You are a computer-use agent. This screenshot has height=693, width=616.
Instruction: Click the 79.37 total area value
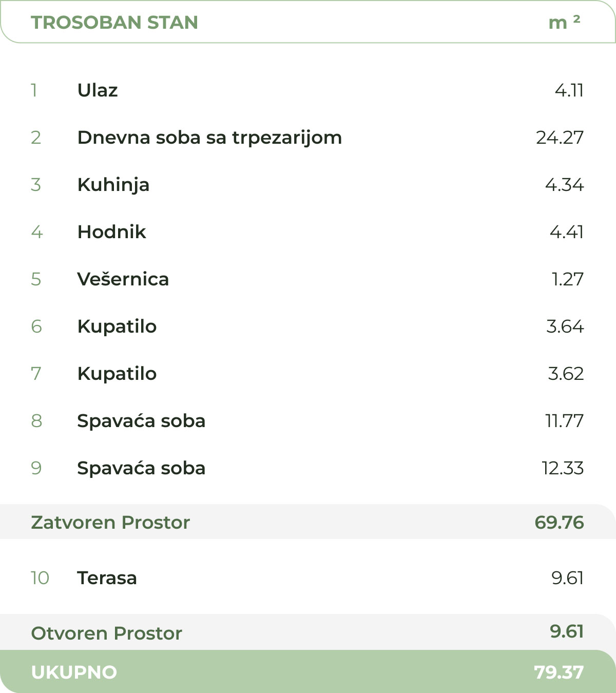coord(559,672)
